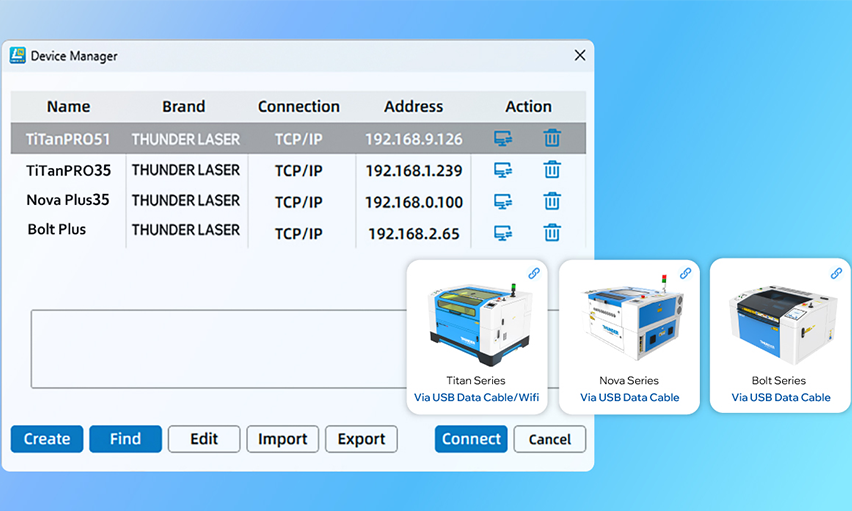Click the Import button
The height and width of the screenshot is (511, 852).
(x=283, y=439)
